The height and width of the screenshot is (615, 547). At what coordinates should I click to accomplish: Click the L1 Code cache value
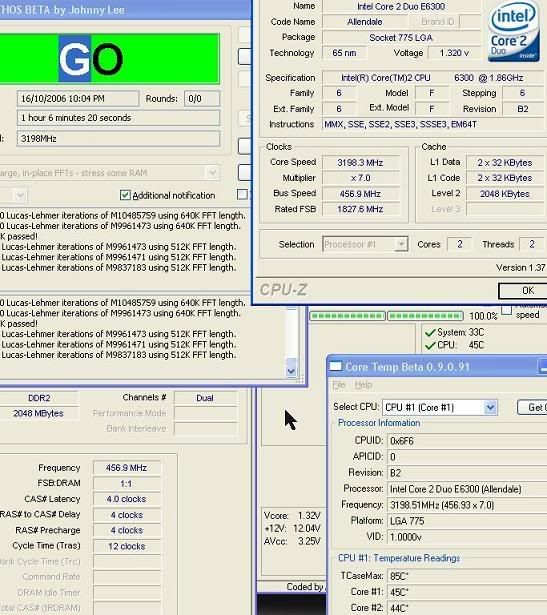click(505, 178)
